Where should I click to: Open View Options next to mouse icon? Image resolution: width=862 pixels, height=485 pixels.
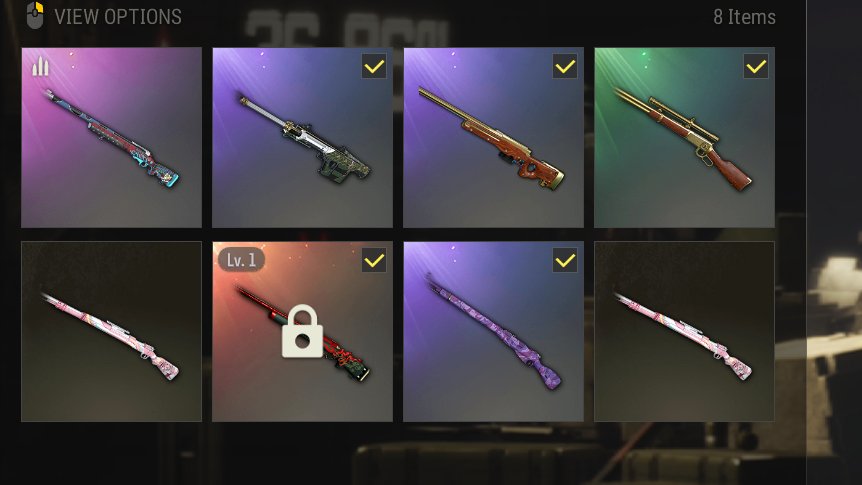[118, 17]
